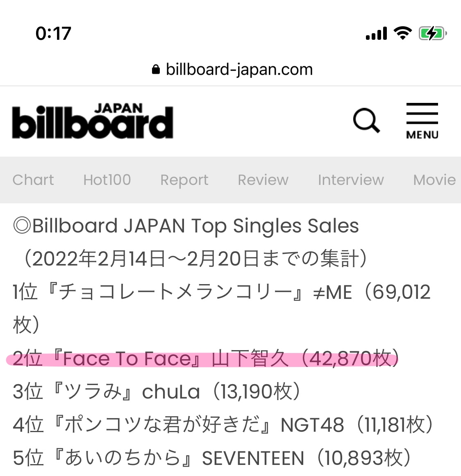Viewport: 461px width, 476px height.
Task: Tap the lock icon in address bar
Action: click(x=156, y=70)
